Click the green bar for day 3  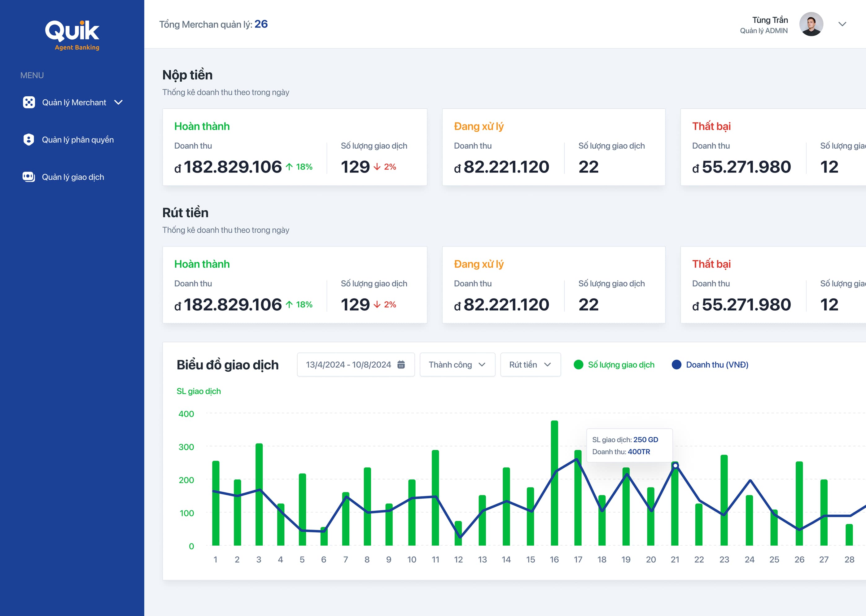[259, 494]
